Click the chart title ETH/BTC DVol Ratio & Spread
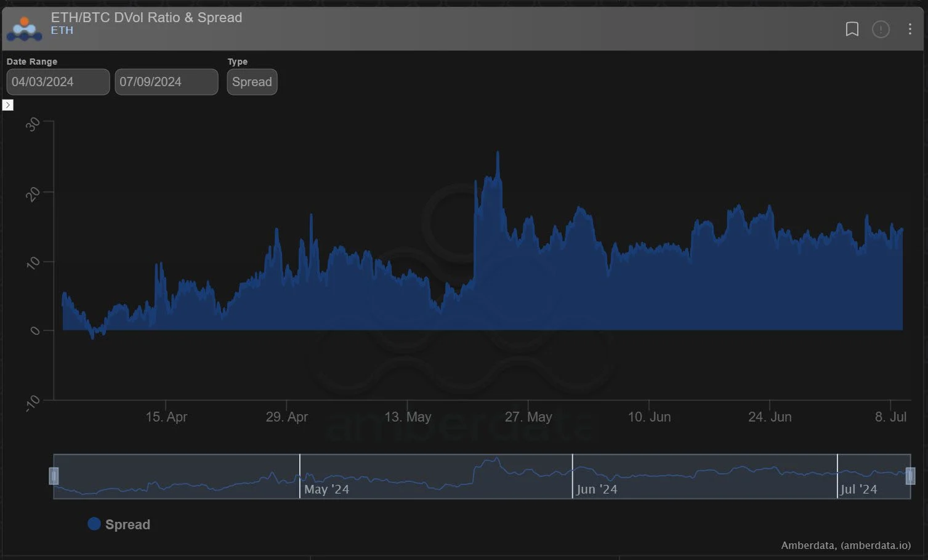 click(147, 17)
